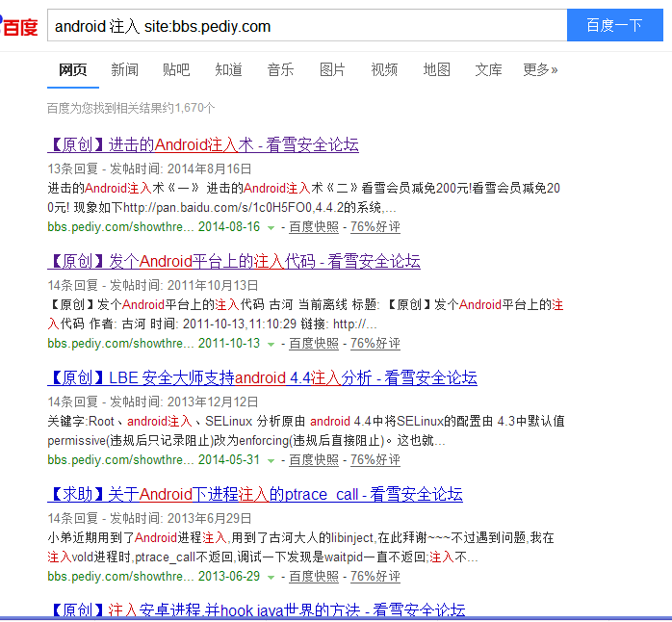Go to the 文库 tab
Image resolution: width=672 pixels, height=622 pixels.
click(x=488, y=69)
